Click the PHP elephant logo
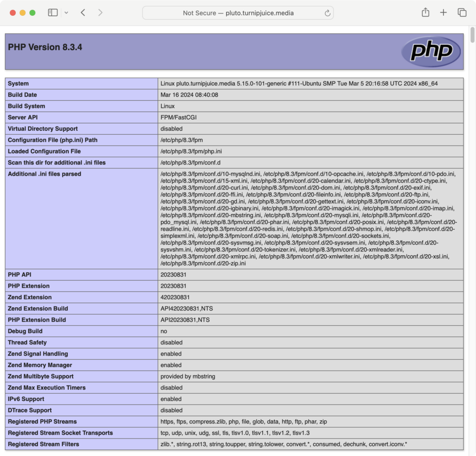Viewport: 476px width, 456px height. [430, 51]
